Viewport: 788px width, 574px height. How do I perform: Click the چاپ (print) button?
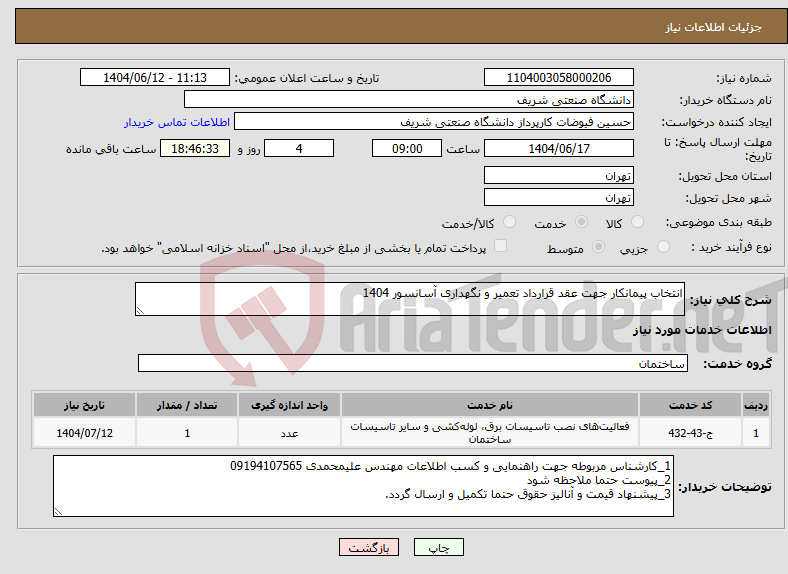438,547
